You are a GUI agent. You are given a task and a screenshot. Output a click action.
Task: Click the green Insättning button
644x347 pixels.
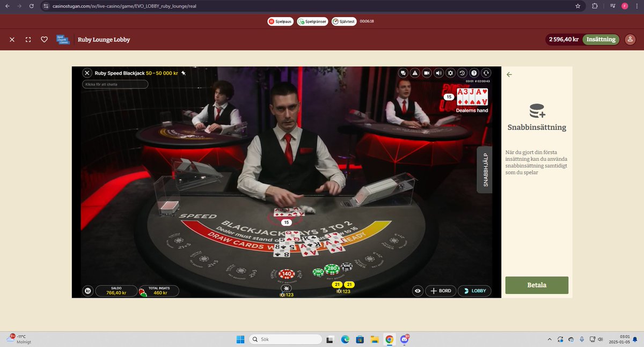601,40
